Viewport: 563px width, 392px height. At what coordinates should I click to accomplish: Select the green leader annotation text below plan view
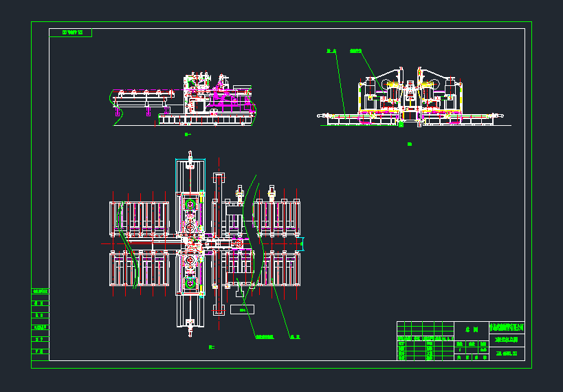click(x=265, y=337)
